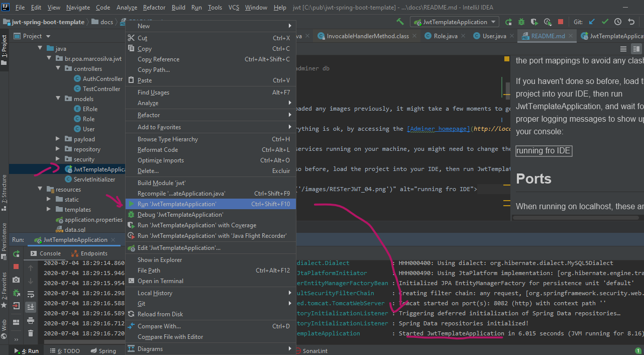This screenshot has width=644, height=355.
Task: Click Reformat Code in context menu
Action: click(x=158, y=150)
